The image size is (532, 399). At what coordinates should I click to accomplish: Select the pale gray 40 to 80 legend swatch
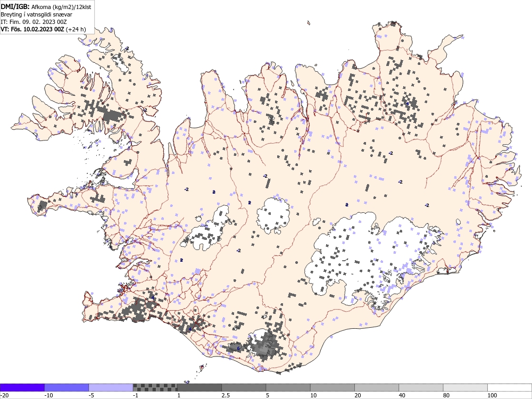(x=421, y=387)
